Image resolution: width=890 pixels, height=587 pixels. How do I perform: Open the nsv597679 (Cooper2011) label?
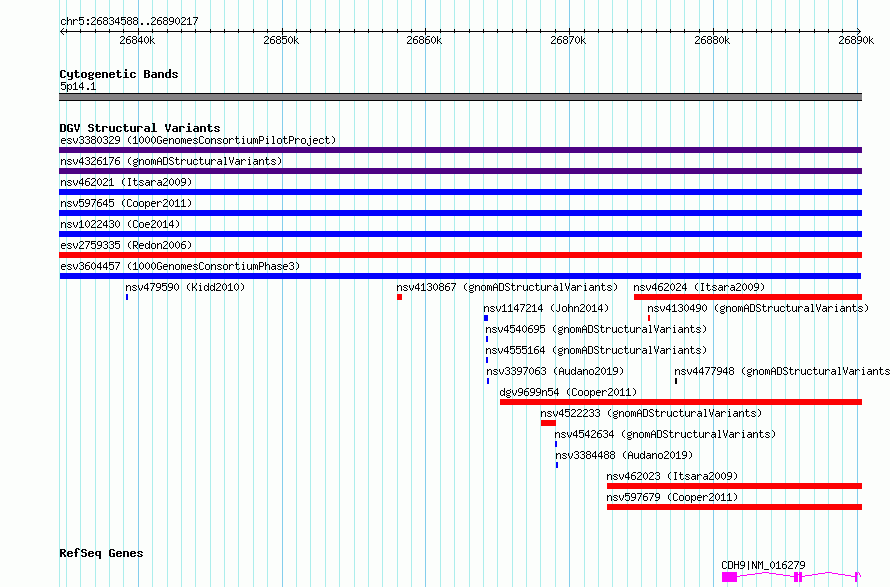pos(672,497)
